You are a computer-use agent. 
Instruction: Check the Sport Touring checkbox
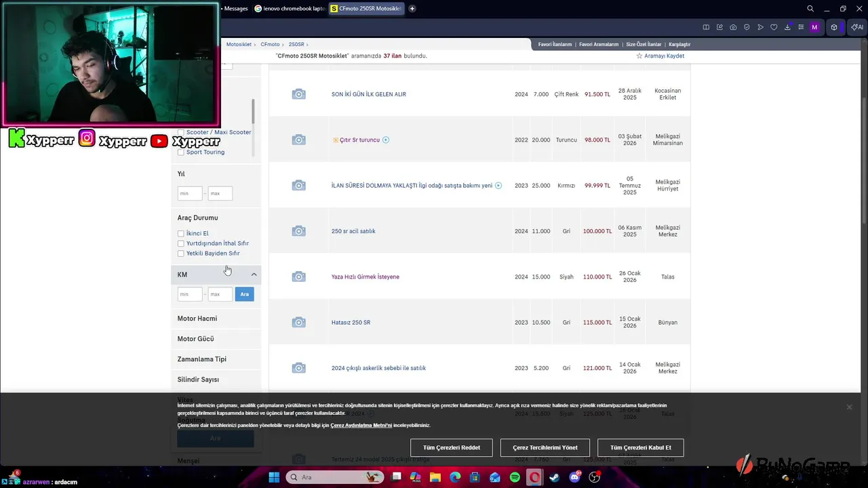(181, 152)
